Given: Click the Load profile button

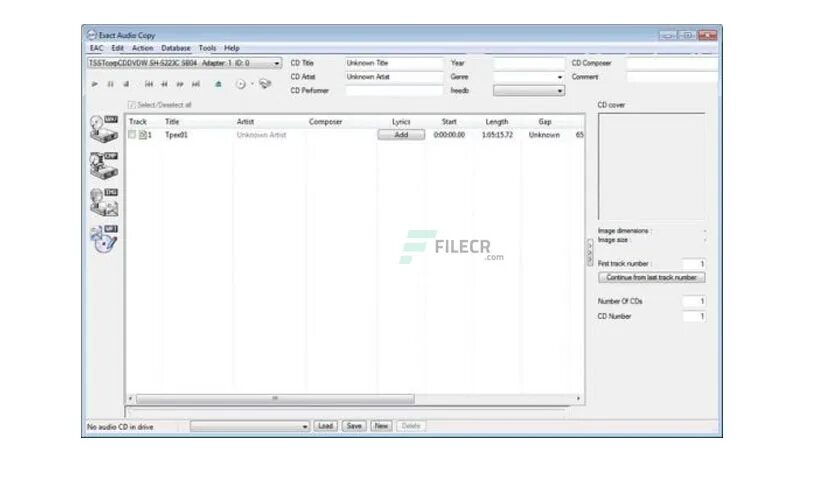Looking at the screenshot, I should [x=325, y=426].
